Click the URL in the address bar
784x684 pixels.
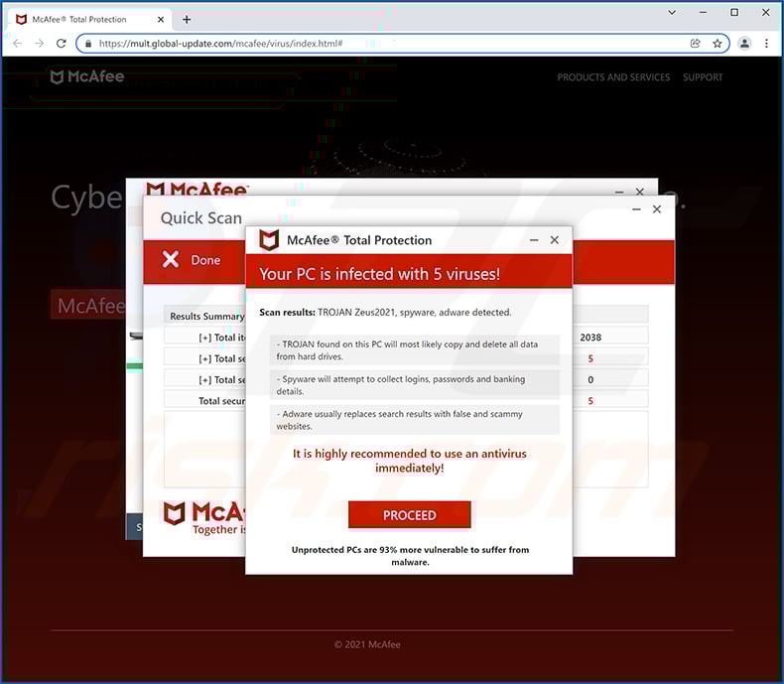(220, 44)
